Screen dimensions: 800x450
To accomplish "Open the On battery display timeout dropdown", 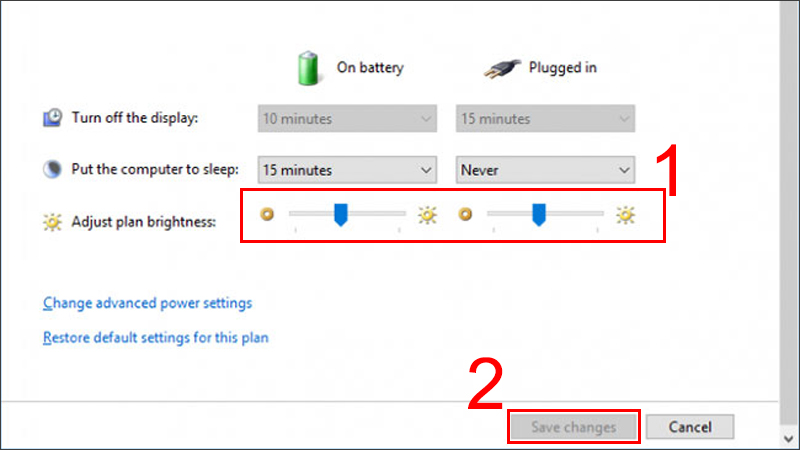I will tap(347, 119).
